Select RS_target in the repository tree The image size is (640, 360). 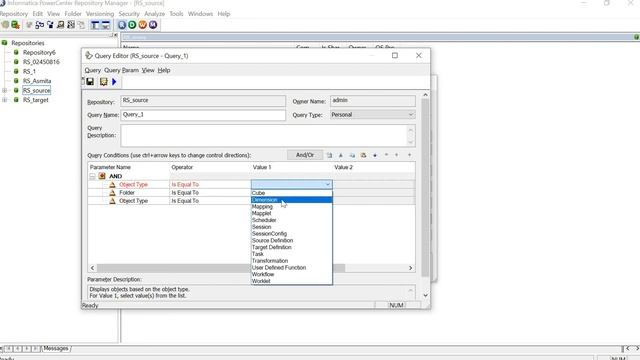pyautogui.click(x=36, y=100)
